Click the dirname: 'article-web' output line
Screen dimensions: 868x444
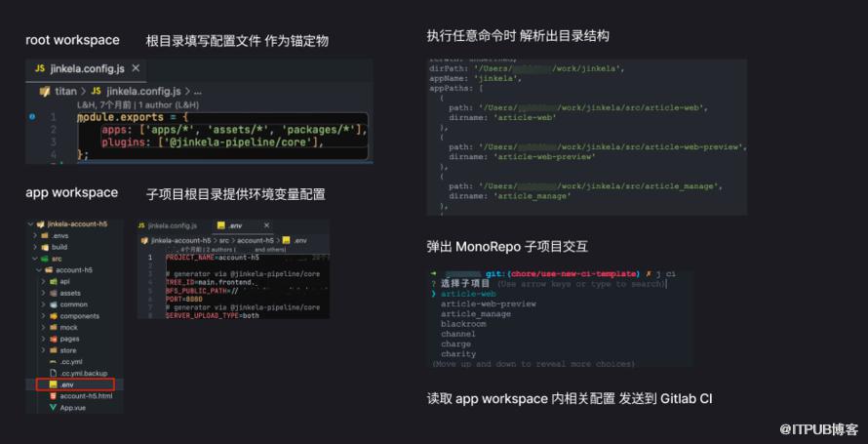502,117
